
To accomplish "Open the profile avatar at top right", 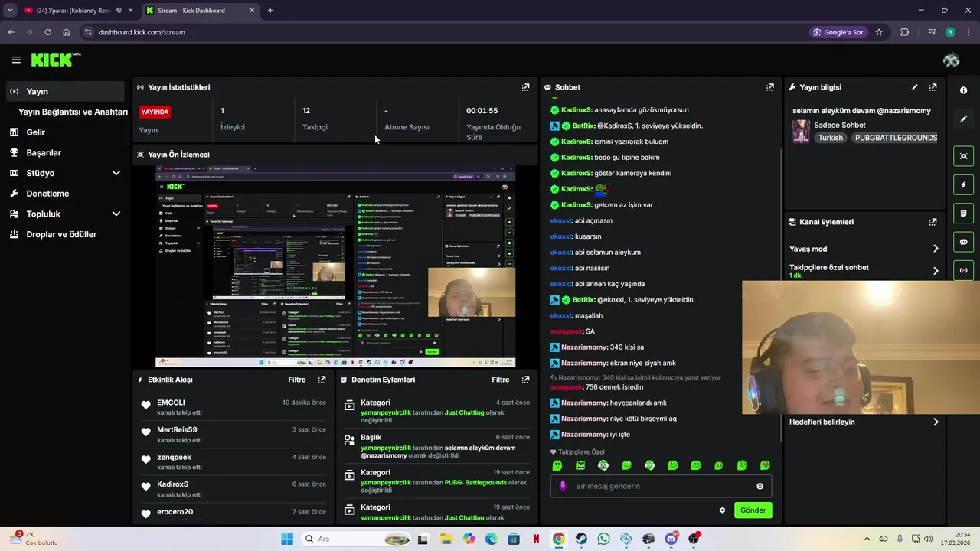I will [951, 60].
